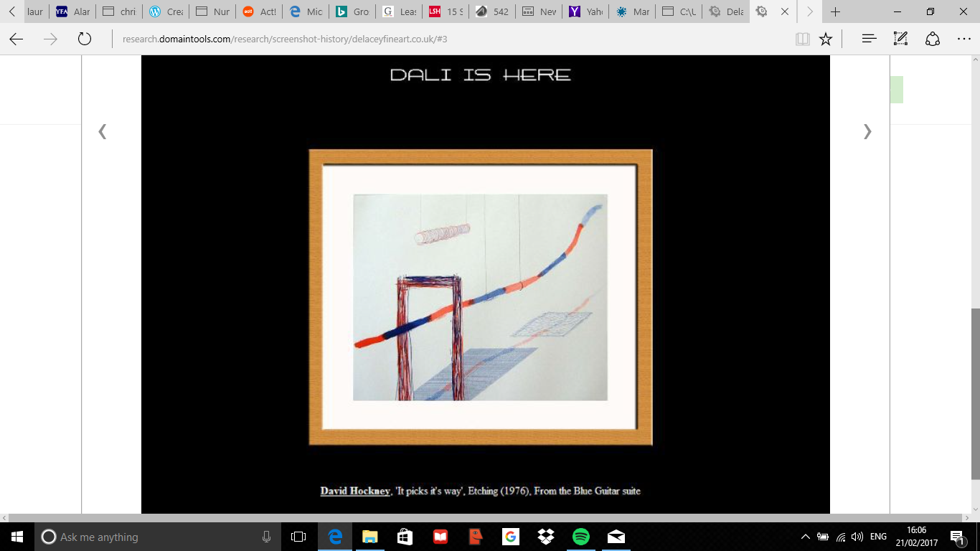Open the Edge More actions ellipsis menu
This screenshot has height=551, width=980.
(x=963, y=39)
